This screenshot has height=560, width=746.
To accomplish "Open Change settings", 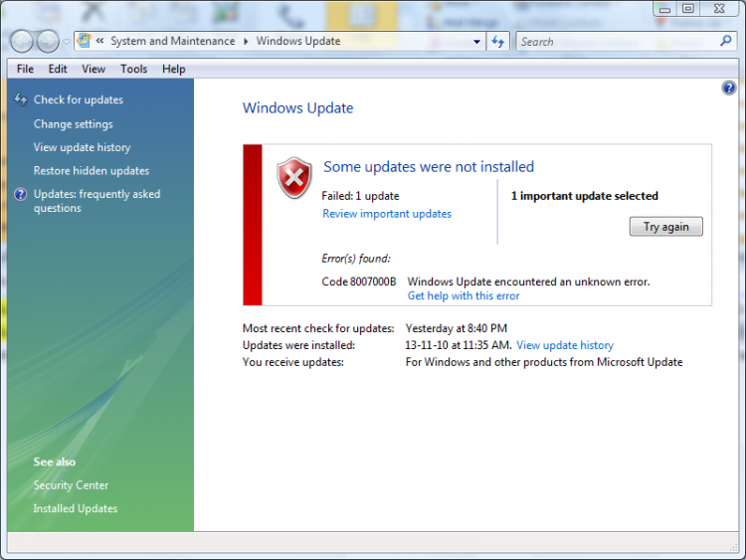I will pyautogui.click(x=74, y=124).
